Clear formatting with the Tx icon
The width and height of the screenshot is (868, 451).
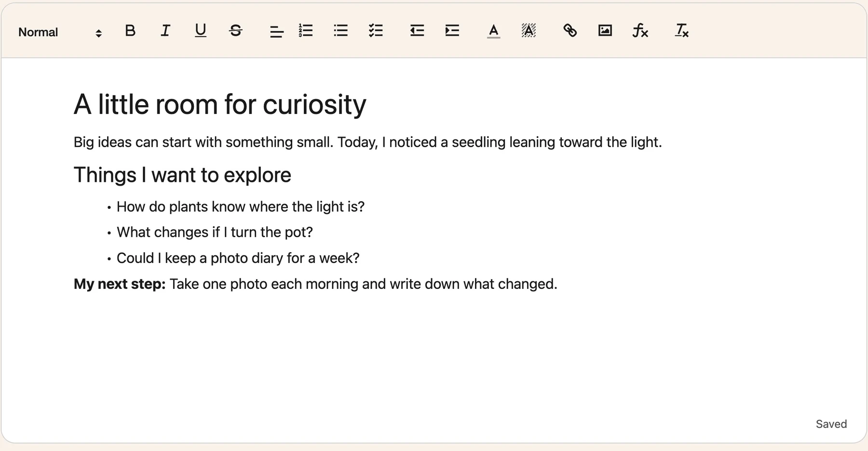(x=682, y=31)
